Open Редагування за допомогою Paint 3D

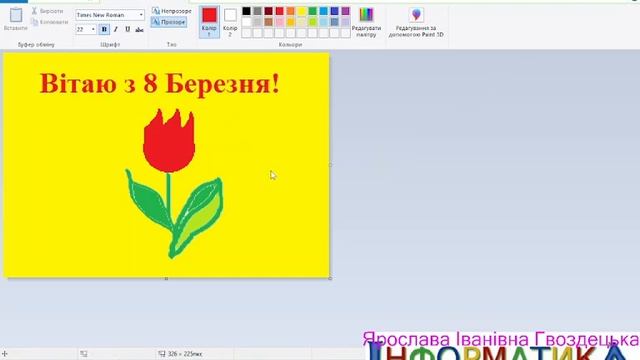[x=416, y=22]
